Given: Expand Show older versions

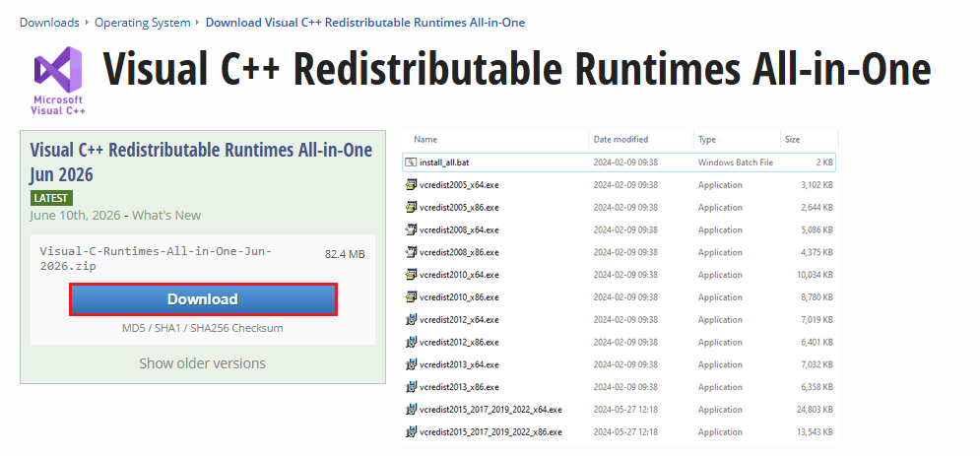Looking at the screenshot, I should pyautogui.click(x=203, y=363).
